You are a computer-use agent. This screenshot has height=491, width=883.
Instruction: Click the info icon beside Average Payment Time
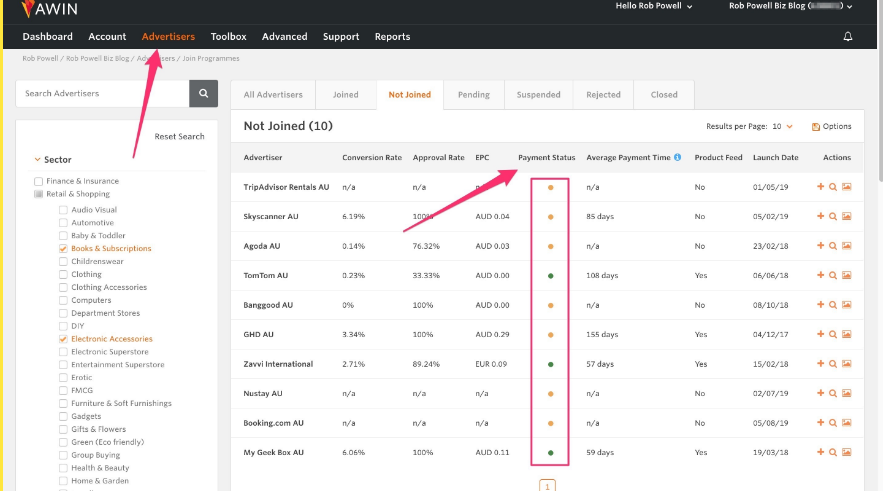[677, 157]
